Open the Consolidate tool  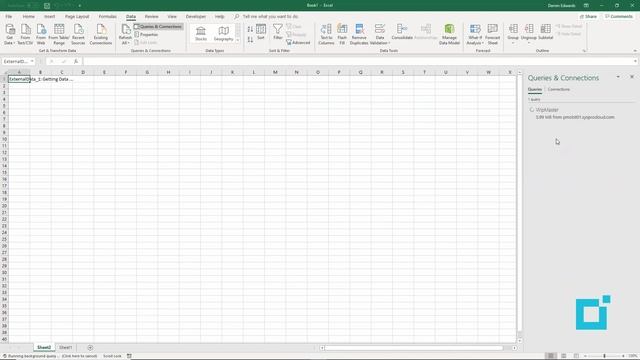[x=402, y=32]
